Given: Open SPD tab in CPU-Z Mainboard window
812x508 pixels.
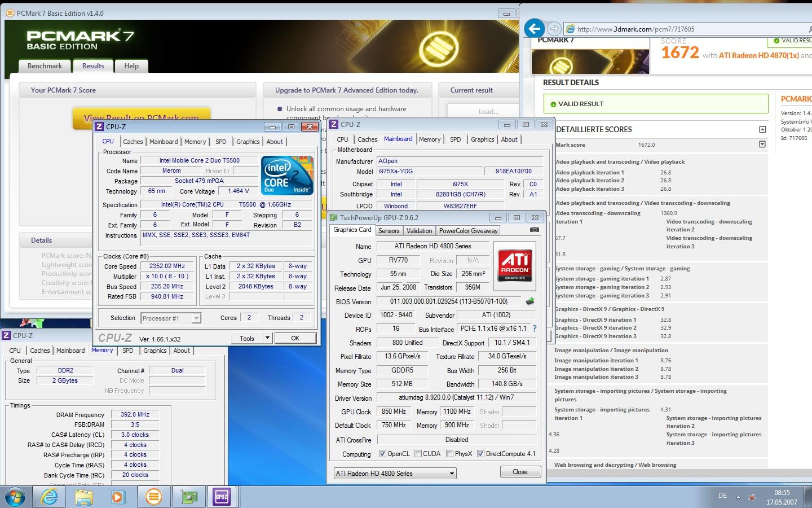Looking at the screenshot, I should pyautogui.click(x=456, y=139).
